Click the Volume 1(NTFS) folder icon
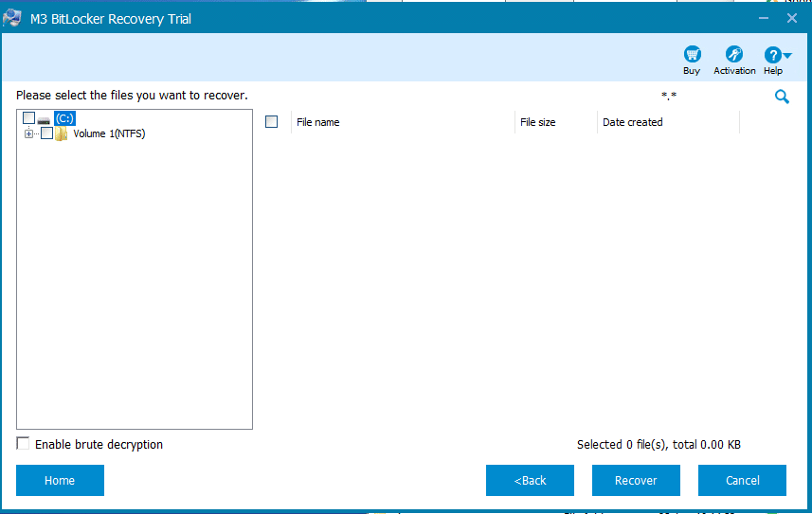The width and height of the screenshot is (812, 514). pos(61,134)
